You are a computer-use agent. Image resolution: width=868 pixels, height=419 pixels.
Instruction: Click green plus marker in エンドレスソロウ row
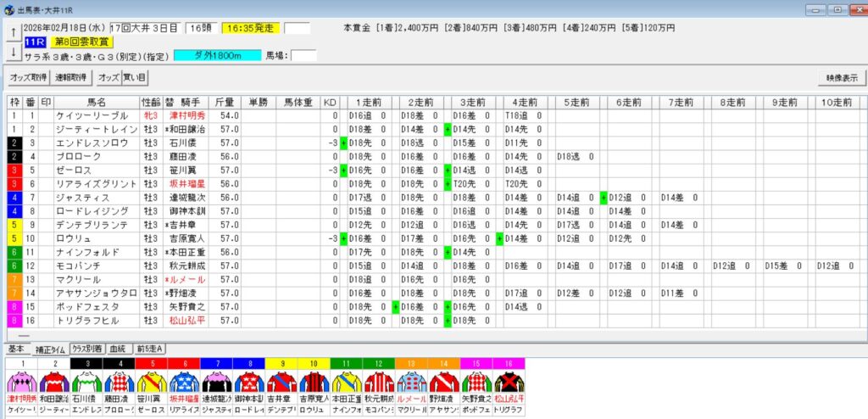[x=343, y=143]
